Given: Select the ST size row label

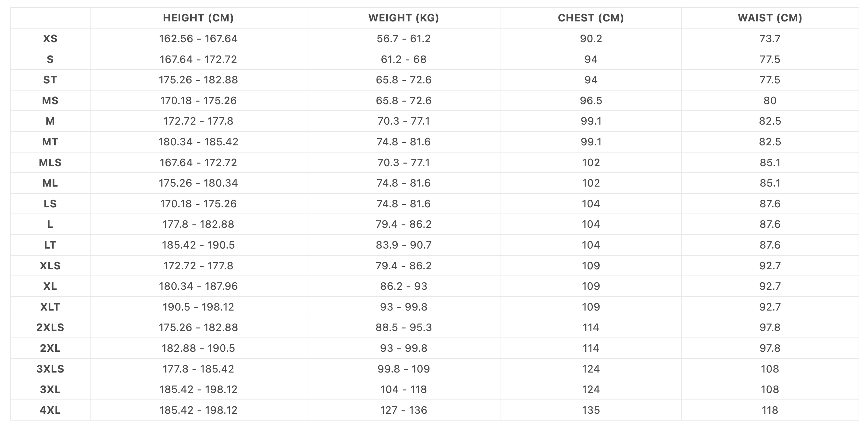Looking at the screenshot, I should pos(50,80).
